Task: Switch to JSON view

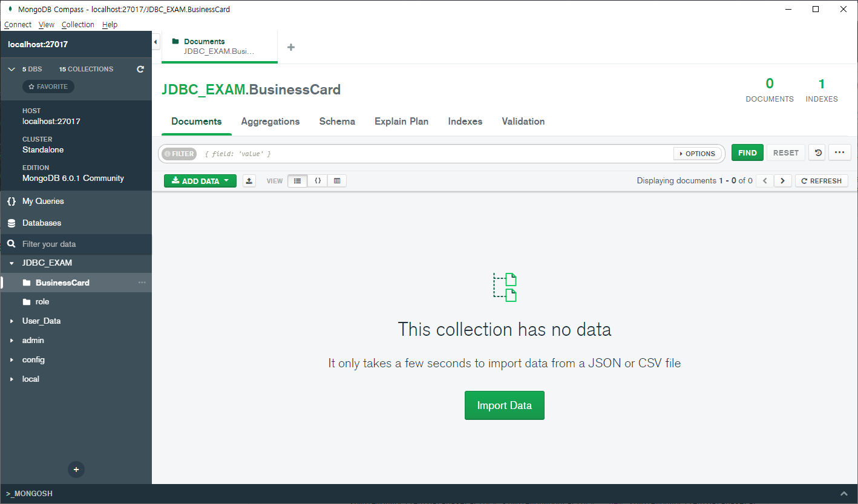Action: (x=317, y=181)
